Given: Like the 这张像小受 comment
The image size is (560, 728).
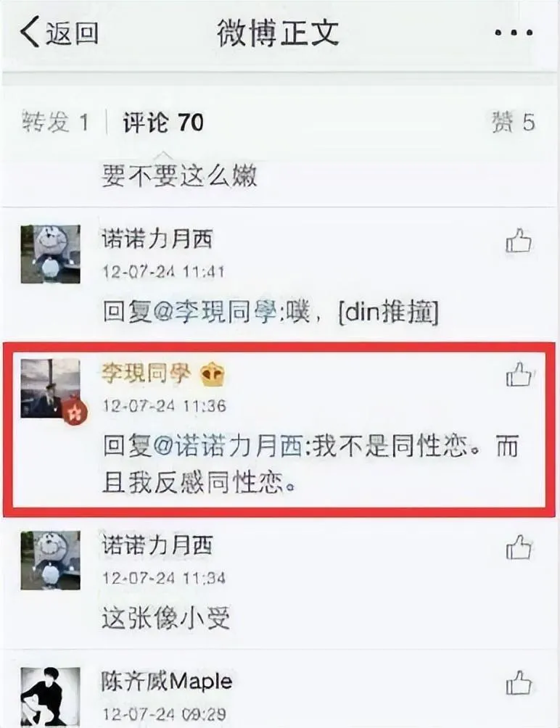Looking at the screenshot, I should [518, 547].
